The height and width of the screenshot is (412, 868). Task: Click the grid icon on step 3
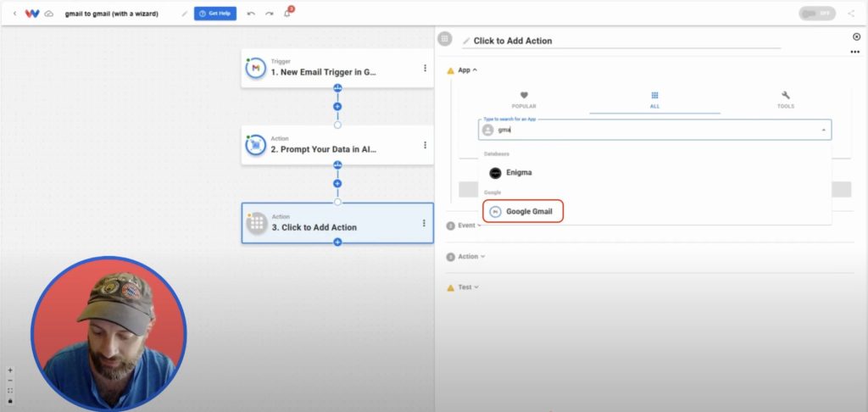pos(257,223)
